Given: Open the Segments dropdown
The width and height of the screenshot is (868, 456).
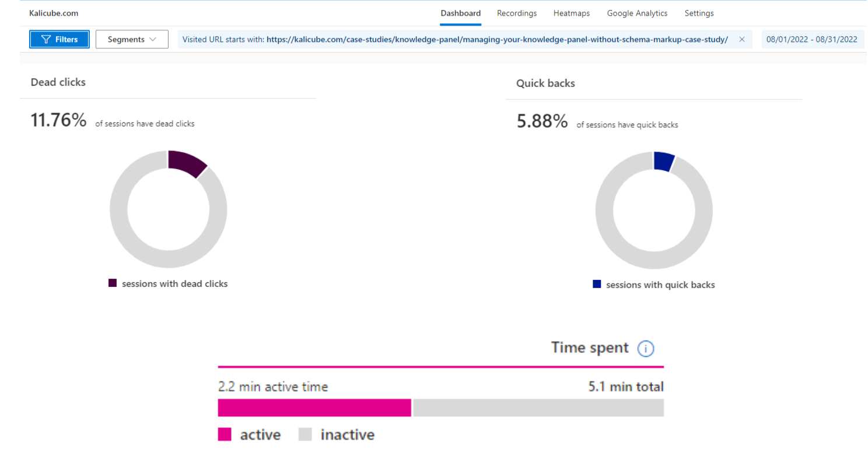Looking at the screenshot, I should (132, 40).
